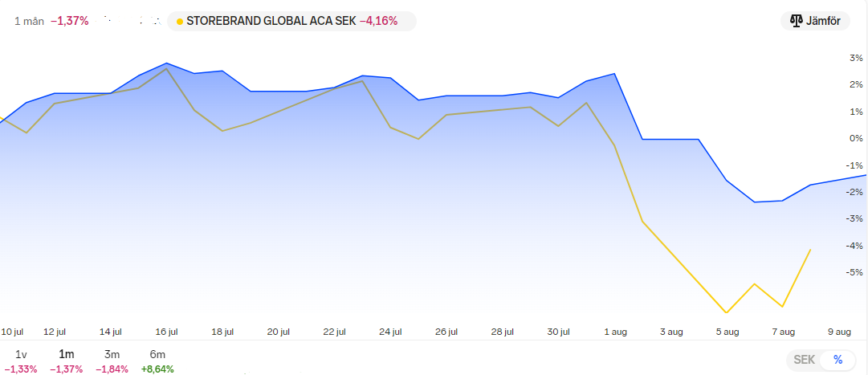868x375 pixels.
Task: Click the balance scale icon beside Jämför
Action: pos(797,21)
